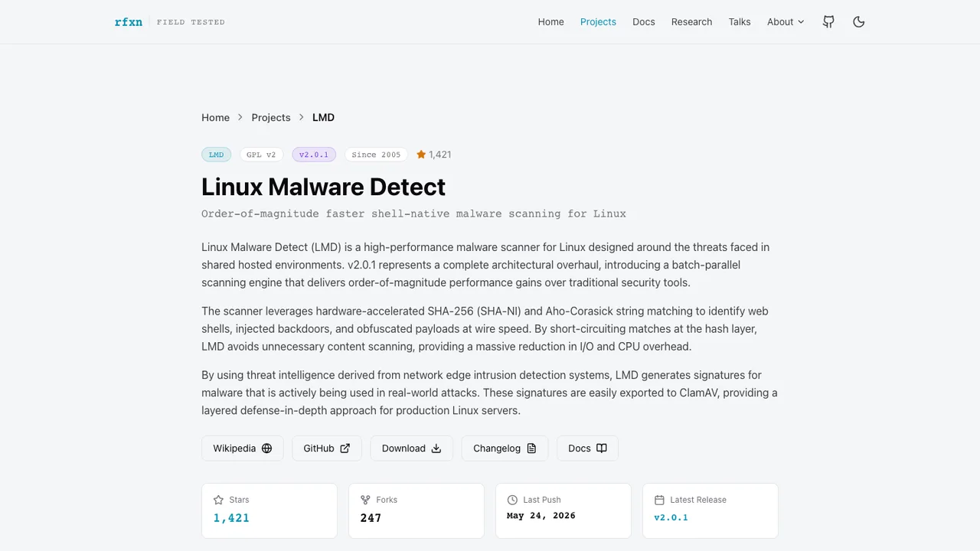
Task: Click the external-link icon on GitHub button
Action: point(345,448)
